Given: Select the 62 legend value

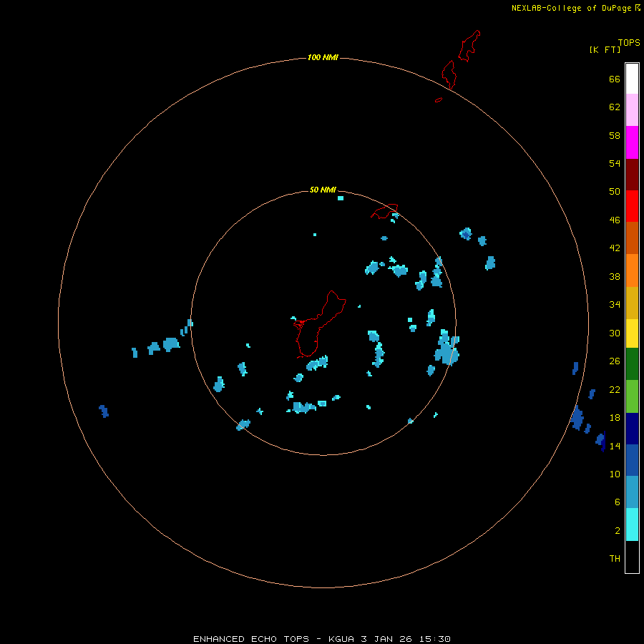Looking at the screenshot, I should 615,107.
